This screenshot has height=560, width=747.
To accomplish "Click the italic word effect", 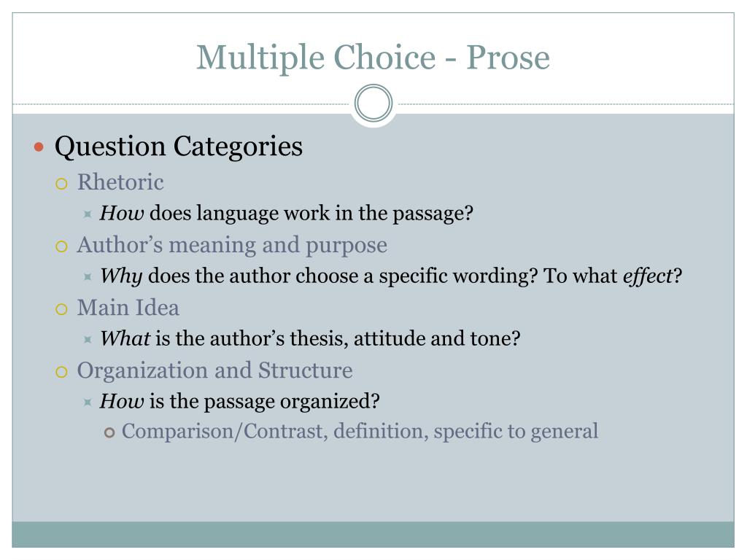I will pos(648,276).
